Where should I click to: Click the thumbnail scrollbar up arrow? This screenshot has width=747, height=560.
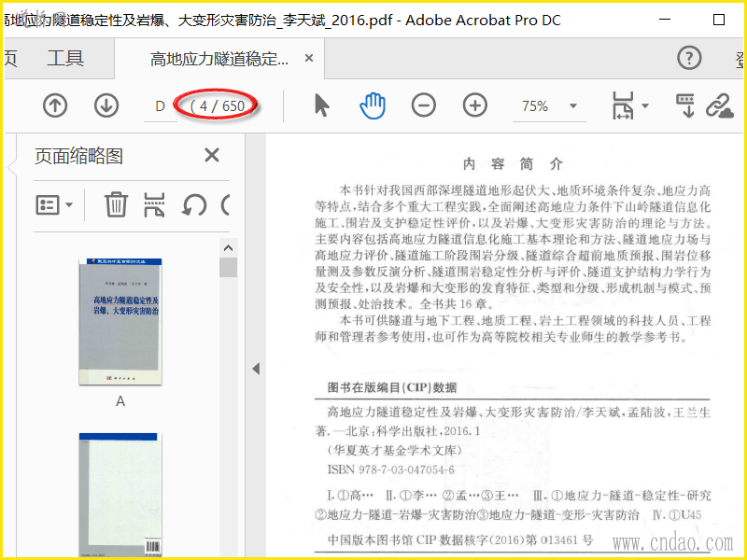[x=228, y=248]
